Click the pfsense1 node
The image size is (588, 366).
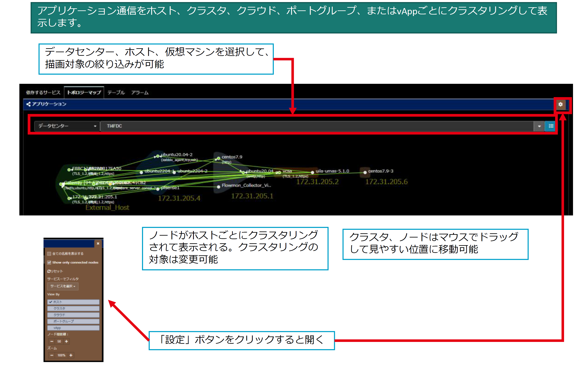point(158,189)
